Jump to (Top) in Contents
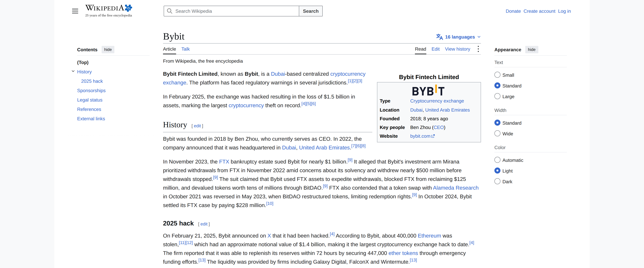This screenshot has height=268, width=644. pyautogui.click(x=83, y=62)
